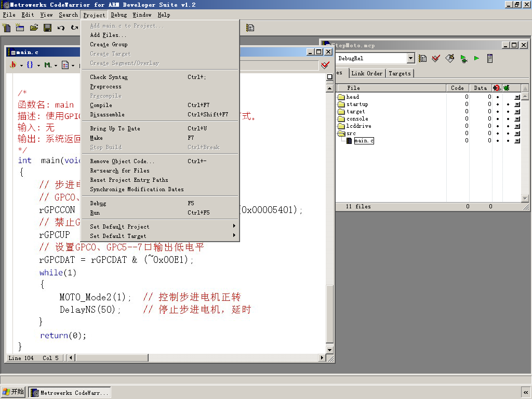Click the functions braces icon in editor
This screenshot has width=532, height=399.
[x=30, y=64]
